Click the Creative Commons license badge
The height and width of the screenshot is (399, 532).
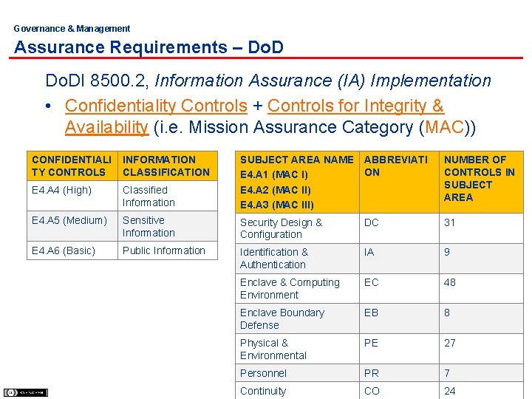(x=25, y=392)
